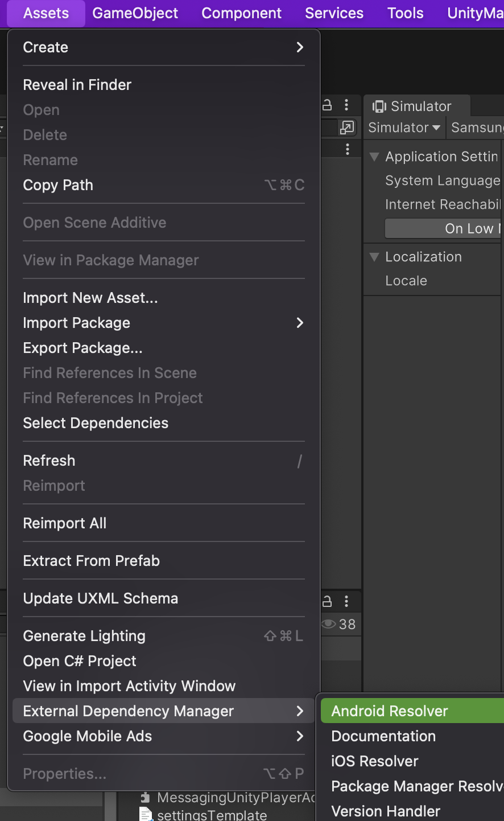This screenshot has width=504, height=821.
Task: Click the Simulator tab phone icon
Action: coord(379,106)
